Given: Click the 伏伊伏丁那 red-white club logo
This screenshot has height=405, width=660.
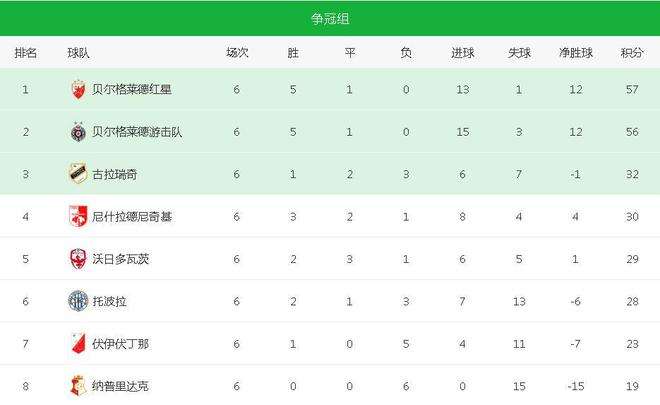Looking at the screenshot, I should [78, 344].
